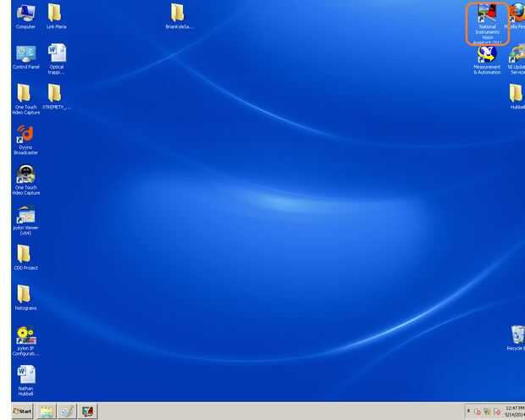
Task: Launch the One Touch Video Capture shortcut
Action: tap(25, 180)
